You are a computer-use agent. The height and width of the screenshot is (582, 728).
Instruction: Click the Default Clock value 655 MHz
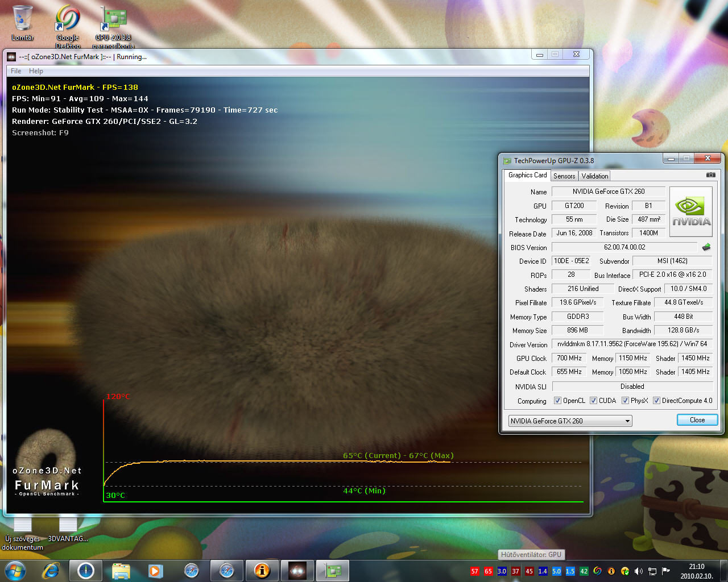point(569,372)
